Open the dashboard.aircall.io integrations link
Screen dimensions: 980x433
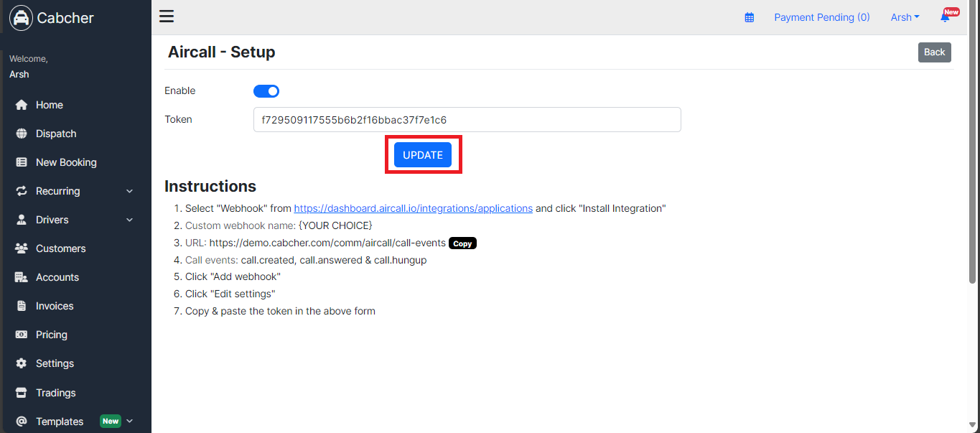tap(414, 208)
